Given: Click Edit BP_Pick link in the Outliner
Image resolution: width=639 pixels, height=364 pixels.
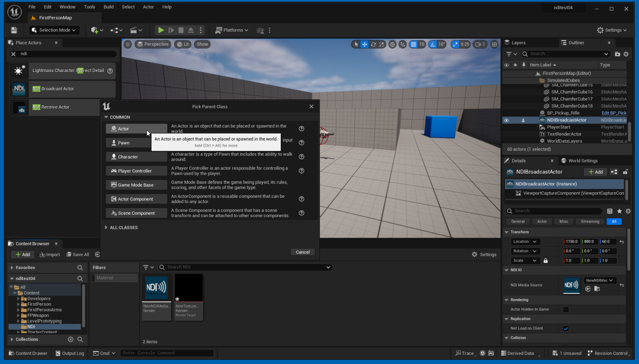Looking at the screenshot, I should 614,113.
